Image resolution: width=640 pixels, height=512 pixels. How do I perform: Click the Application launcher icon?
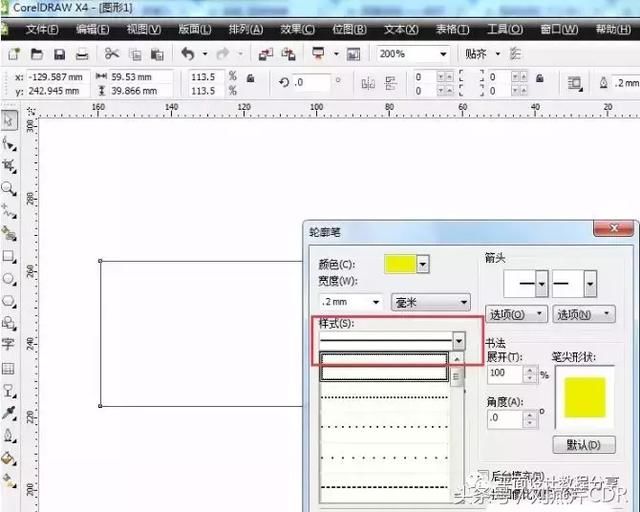pyautogui.click(x=318, y=53)
